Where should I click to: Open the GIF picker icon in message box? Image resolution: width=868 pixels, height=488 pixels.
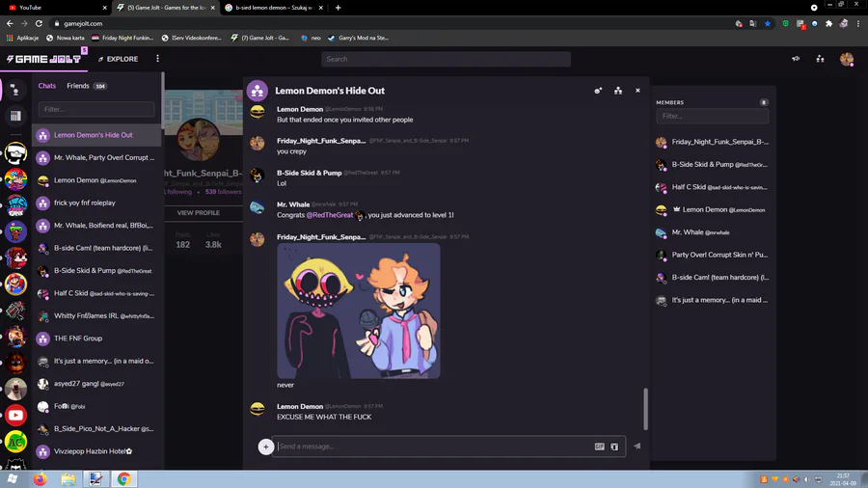point(600,447)
